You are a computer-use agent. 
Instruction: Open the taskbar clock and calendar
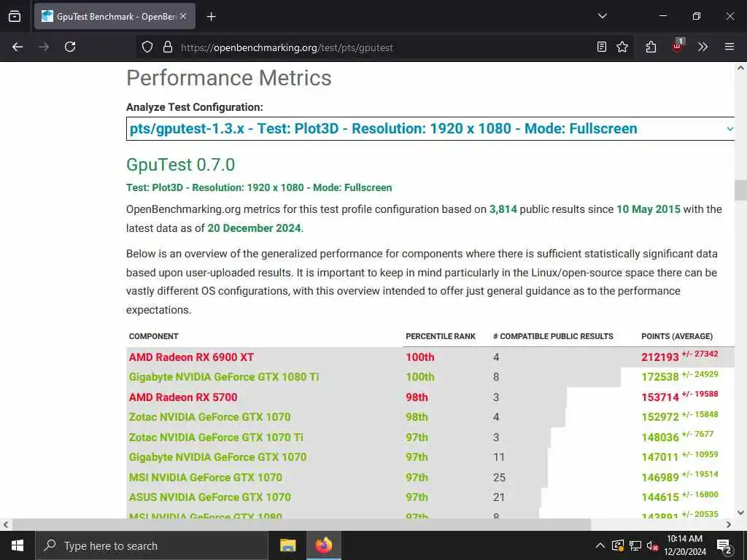point(684,545)
